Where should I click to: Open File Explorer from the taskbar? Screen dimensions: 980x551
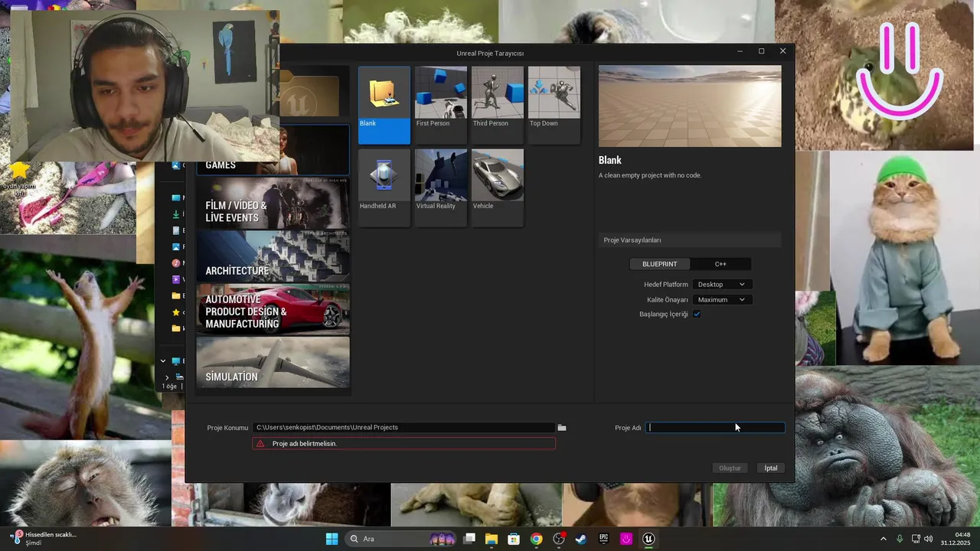(x=492, y=539)
